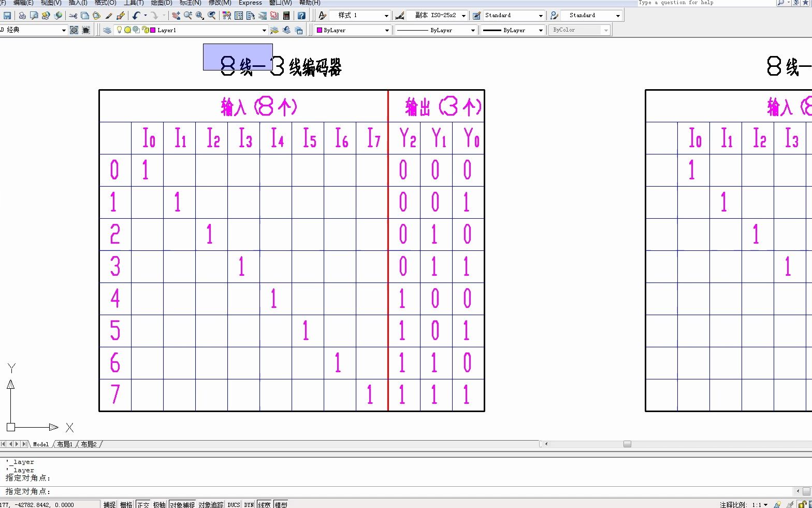Activate the Zoom Realtime tool
This screenshot has height=508, width=812.
187,16
